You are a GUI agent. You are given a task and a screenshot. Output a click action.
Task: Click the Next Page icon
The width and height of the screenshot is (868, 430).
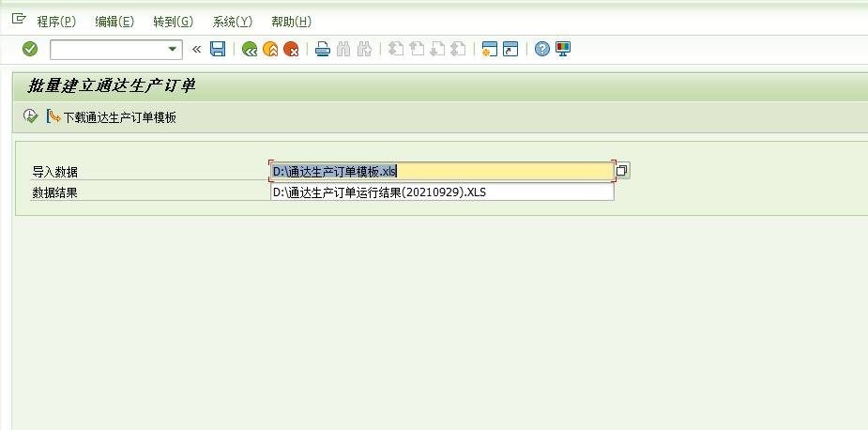pos(437,50)
